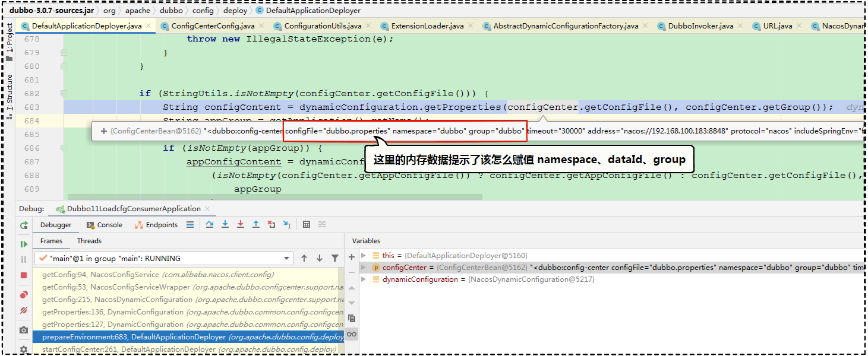Switch to the Console tab
The height and width of the screenshot is (356, 868).
tap(105, 225)
